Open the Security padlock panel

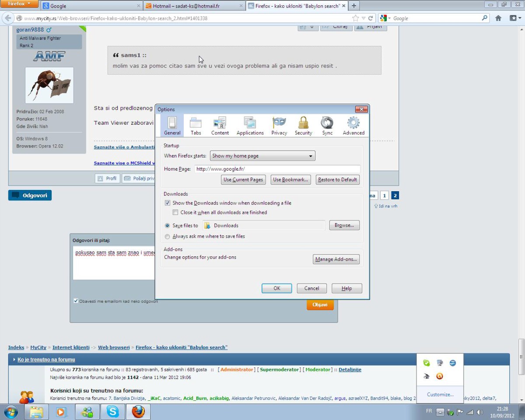[303, 126]
